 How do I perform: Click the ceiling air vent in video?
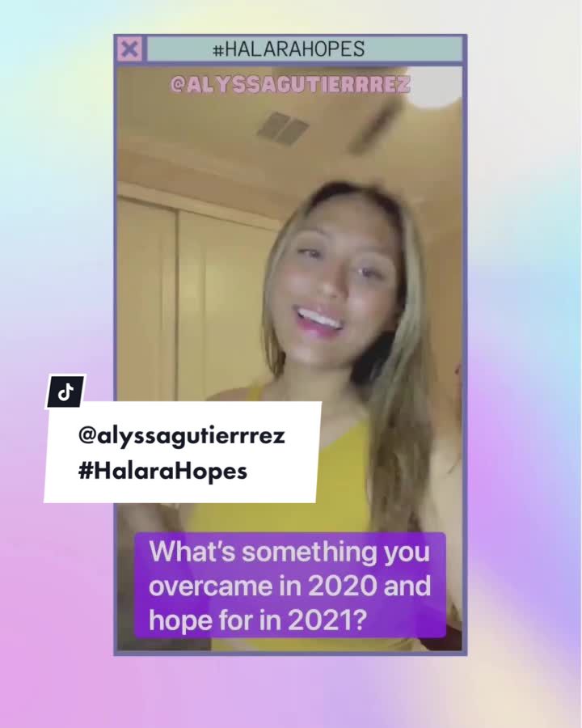click(x=282, y=127)
